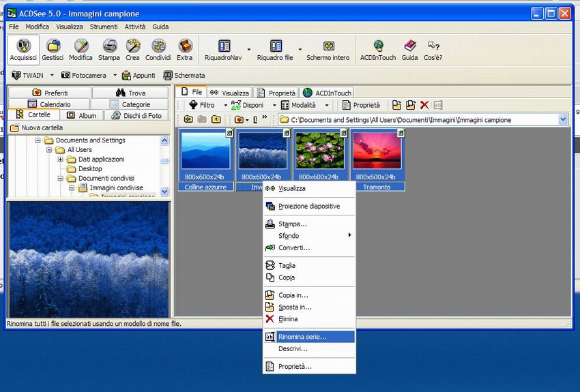The height and width of the screenshot is (392, 580).
Task: Open the Disponi dropdown arrow
Action: [274, 105]
